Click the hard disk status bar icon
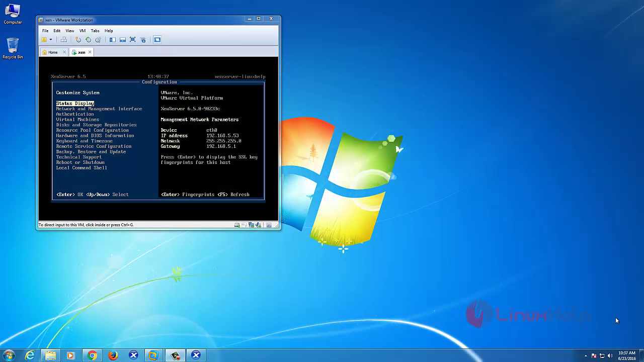Image resolution: width=644 pixels, height=362 pixels. point(237,225)
